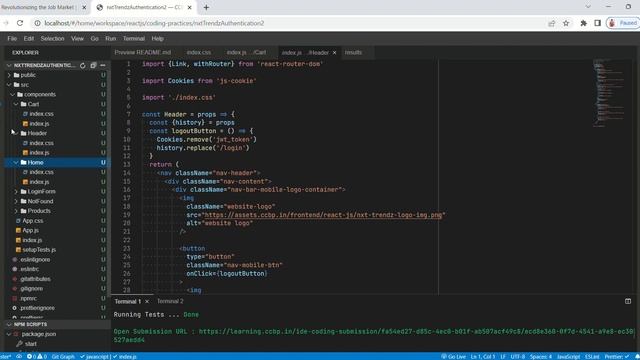640x360 pixels.
Task: Share this page icon in address bar
Action: pos(552,23)
